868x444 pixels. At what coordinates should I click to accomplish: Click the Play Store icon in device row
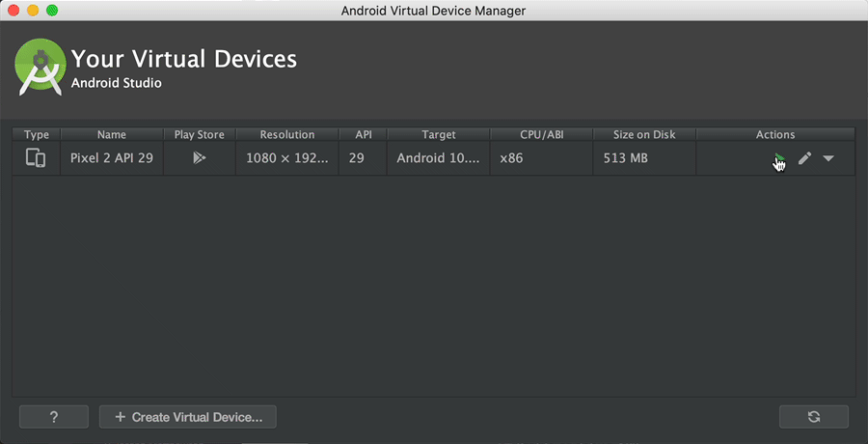point(200,158)
